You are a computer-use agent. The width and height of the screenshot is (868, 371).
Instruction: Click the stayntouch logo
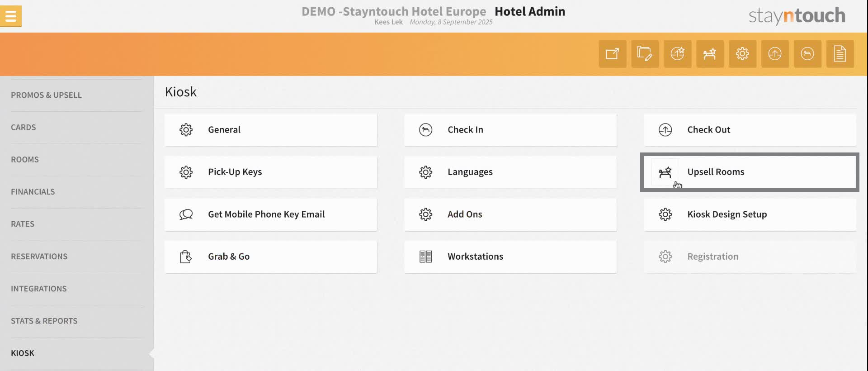point(797,16)
